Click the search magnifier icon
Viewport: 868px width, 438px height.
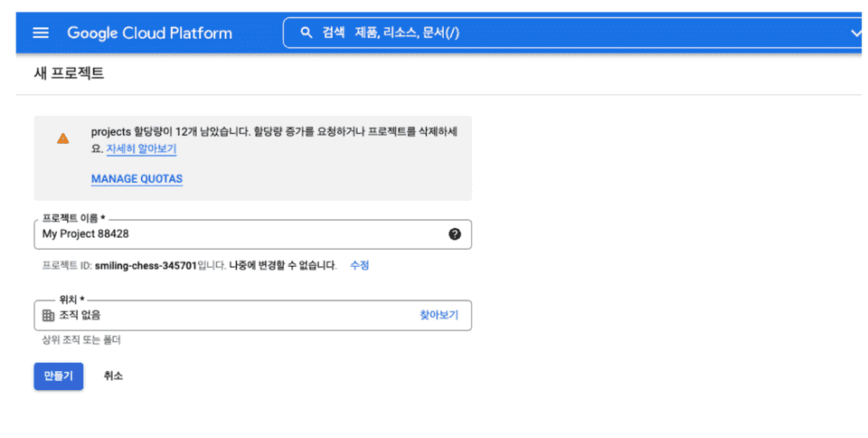coord(307,33)
